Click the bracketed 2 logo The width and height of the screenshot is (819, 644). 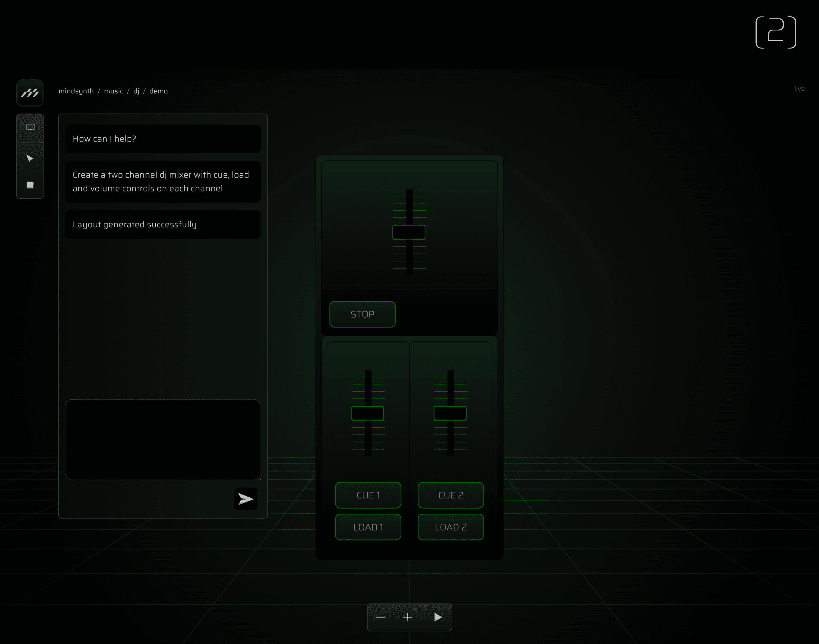[776, 32]
